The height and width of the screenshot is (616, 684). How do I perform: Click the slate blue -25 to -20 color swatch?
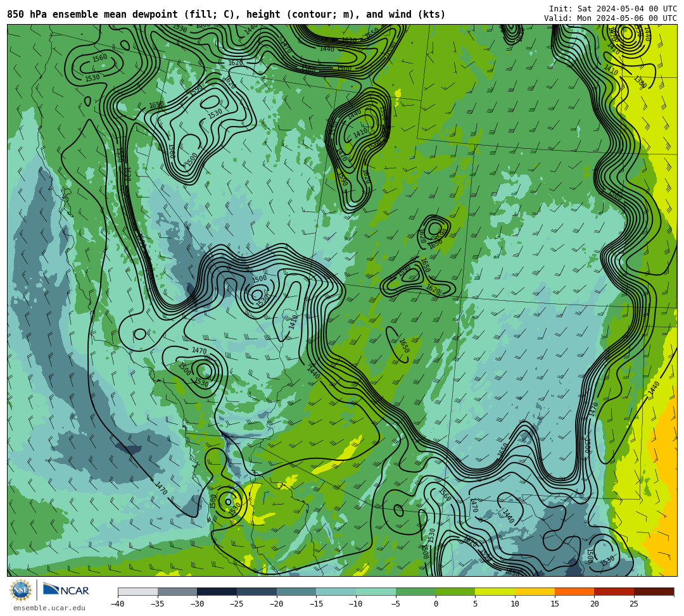256,591
